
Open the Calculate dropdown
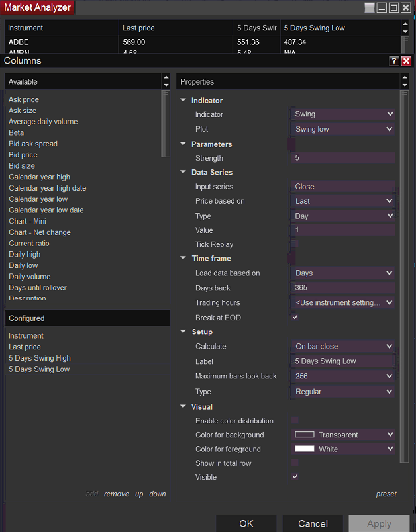[x=343, y=347]
